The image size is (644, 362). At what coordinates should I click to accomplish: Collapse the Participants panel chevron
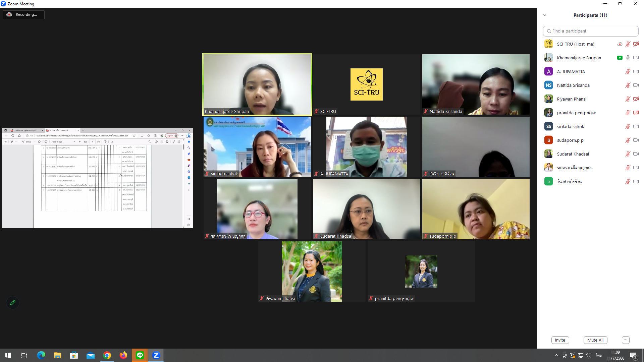(x=545, y=15)
